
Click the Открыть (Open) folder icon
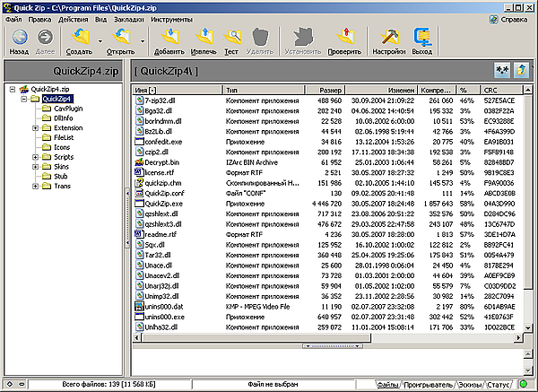122,37
